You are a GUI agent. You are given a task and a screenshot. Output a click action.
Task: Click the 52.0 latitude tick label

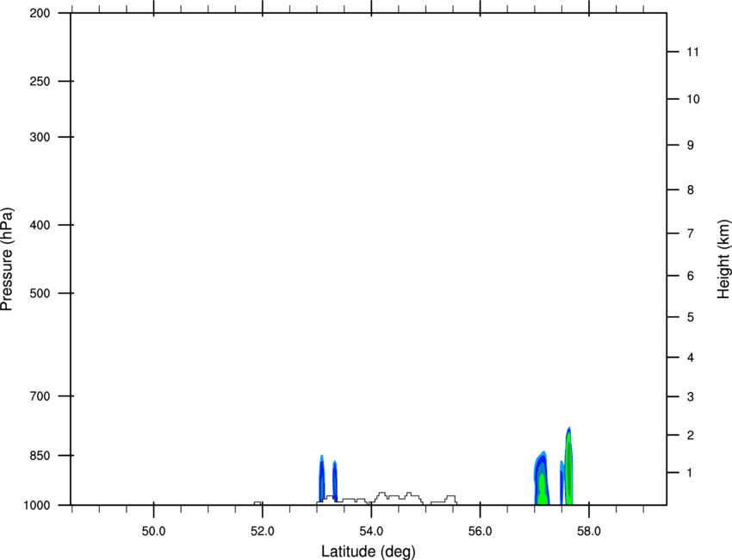[x=263, y=532]
